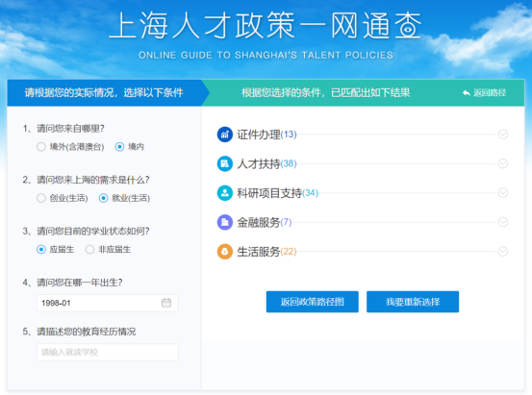Click the 返回路径 back arrow icon

point(467,92)
